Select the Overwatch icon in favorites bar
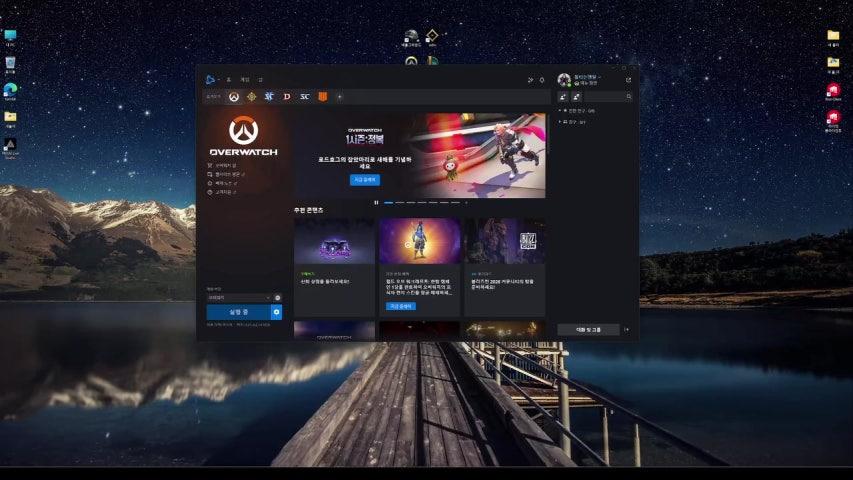Screen dimensions: 853x480 (234, 97)
